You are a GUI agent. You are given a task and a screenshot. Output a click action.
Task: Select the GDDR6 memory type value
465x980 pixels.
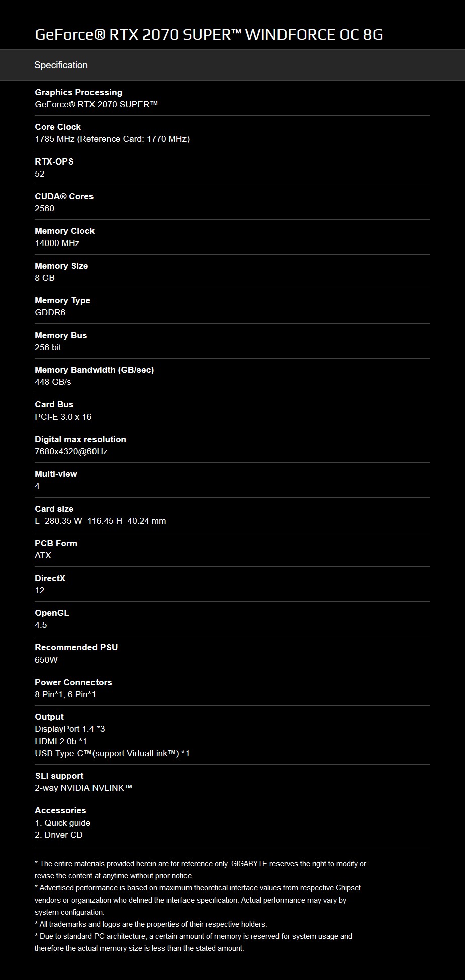pos(50,312)
